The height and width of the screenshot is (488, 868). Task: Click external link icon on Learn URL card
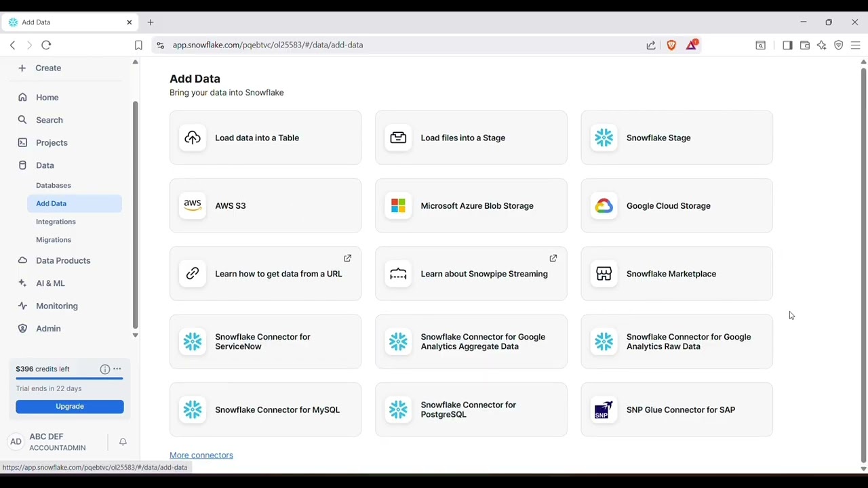point(347,258)
